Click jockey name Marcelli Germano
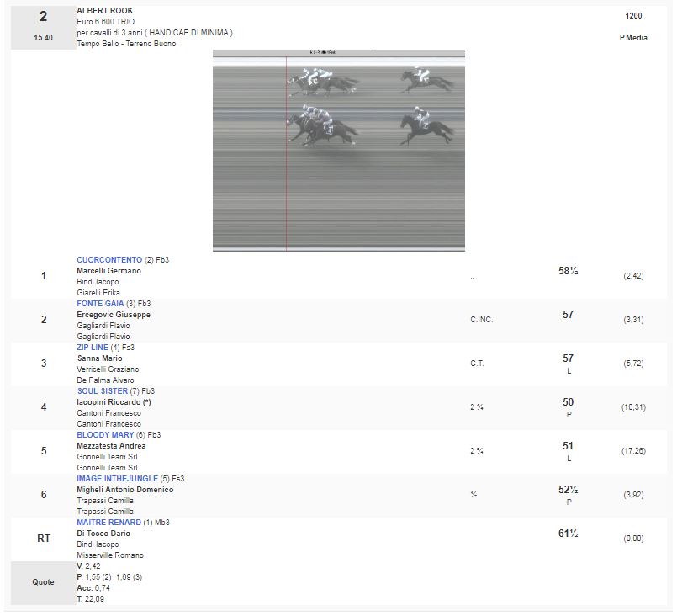Image resolution: width=677 pixels, height=616 pixels. click(x=108, y=271)
